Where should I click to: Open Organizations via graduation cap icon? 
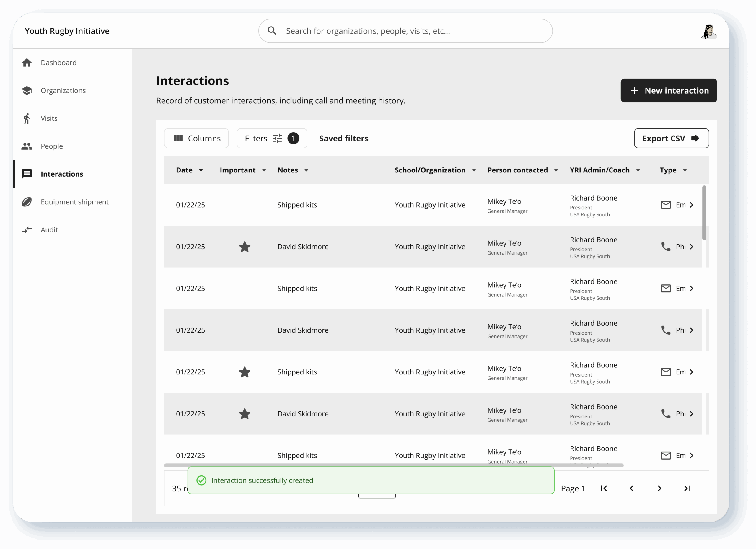click(27, 90)
